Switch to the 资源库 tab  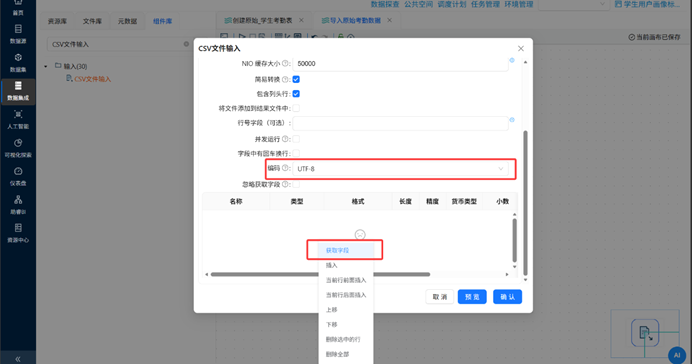pos(57,21)
